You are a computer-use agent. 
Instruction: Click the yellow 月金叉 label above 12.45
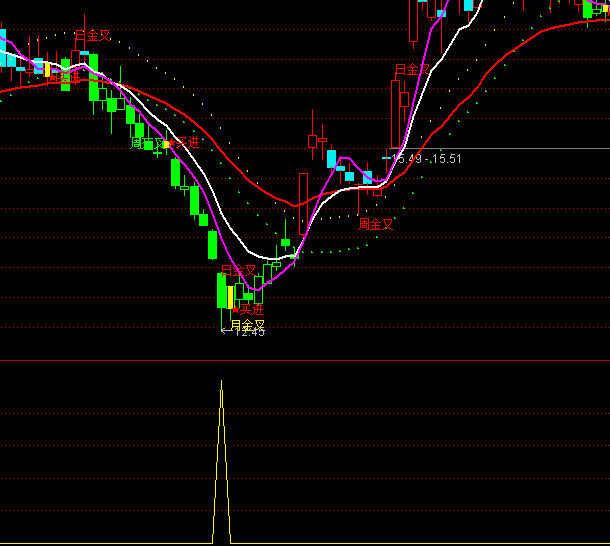[x=247, y=324]
